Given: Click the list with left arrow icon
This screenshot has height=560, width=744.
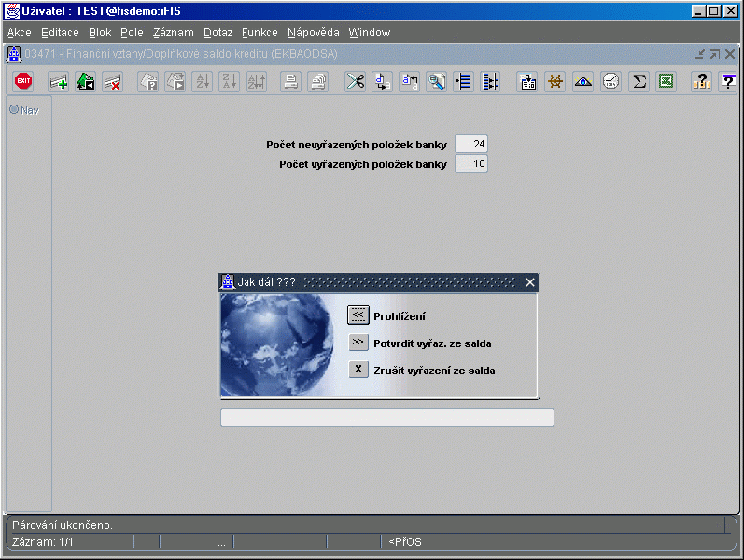Looking at the screenshot, I should pyautogui.click(x=464, y=81).
